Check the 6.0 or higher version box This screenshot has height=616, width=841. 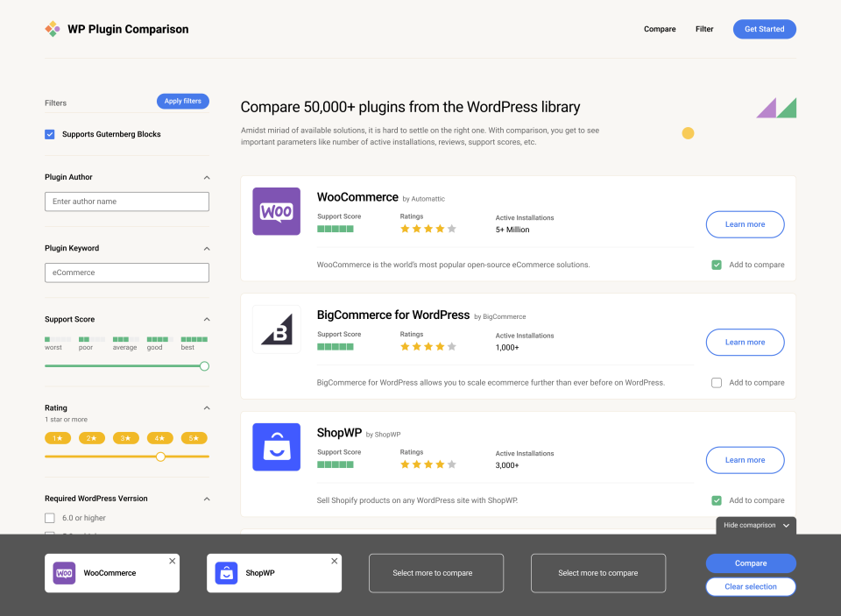point(50,518)
